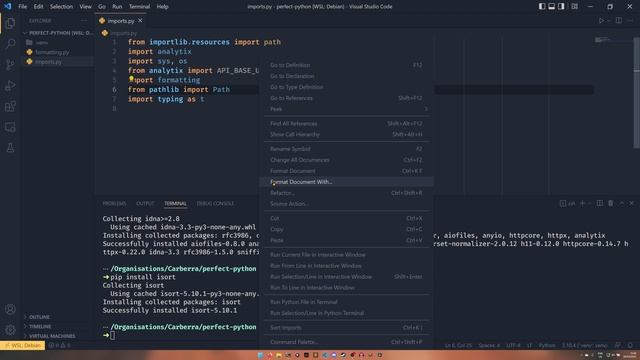Open editor More Actions ellipsis
This screenshot has width=640, height=360.
pyautogui.click(x=630, y=20)
